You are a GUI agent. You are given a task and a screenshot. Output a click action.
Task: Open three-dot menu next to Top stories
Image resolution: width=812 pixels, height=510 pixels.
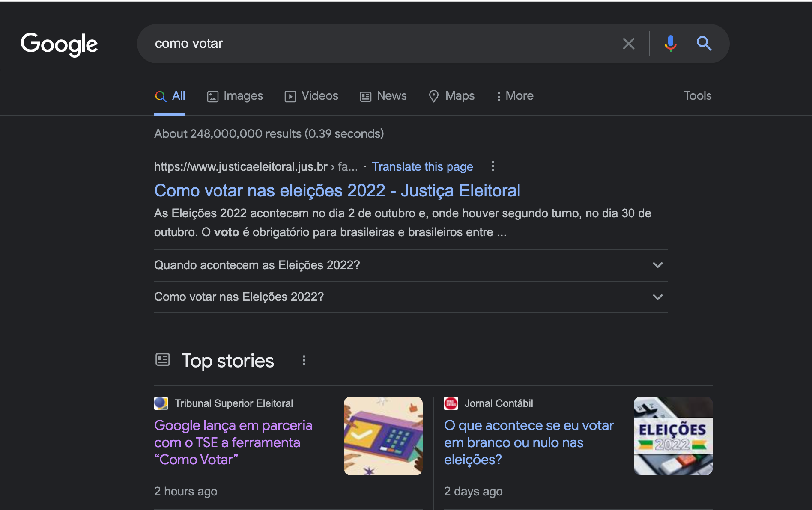coord(304,360)
